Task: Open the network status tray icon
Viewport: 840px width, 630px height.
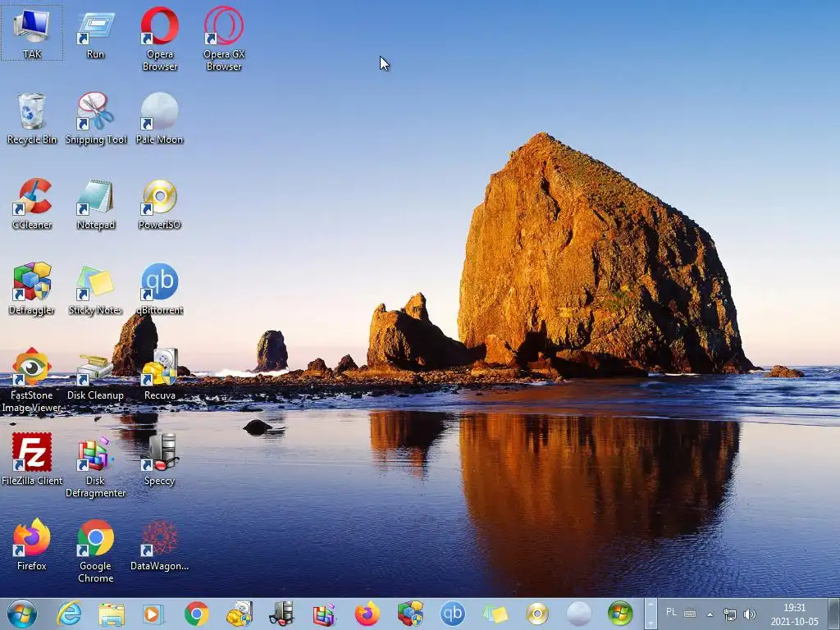Action: pos(729,614)
